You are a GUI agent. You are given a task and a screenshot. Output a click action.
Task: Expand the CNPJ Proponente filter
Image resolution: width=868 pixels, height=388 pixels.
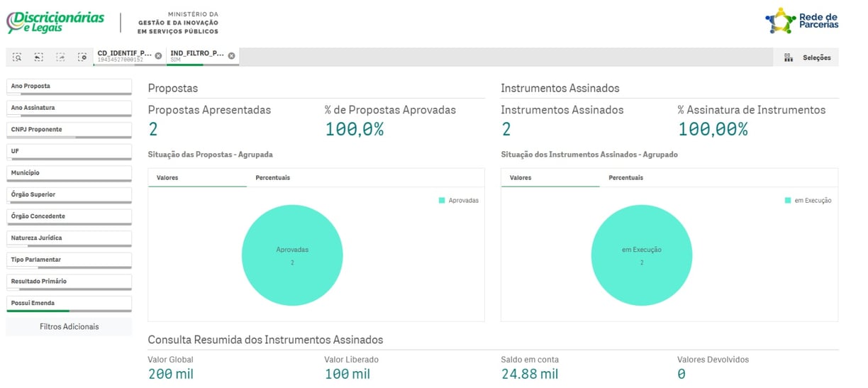69,130
